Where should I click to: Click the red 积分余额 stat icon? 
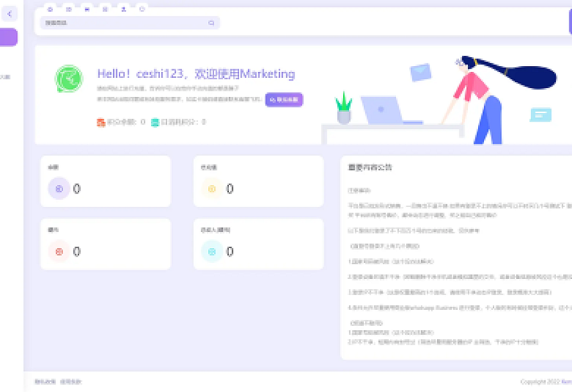[x=100, y=122]
